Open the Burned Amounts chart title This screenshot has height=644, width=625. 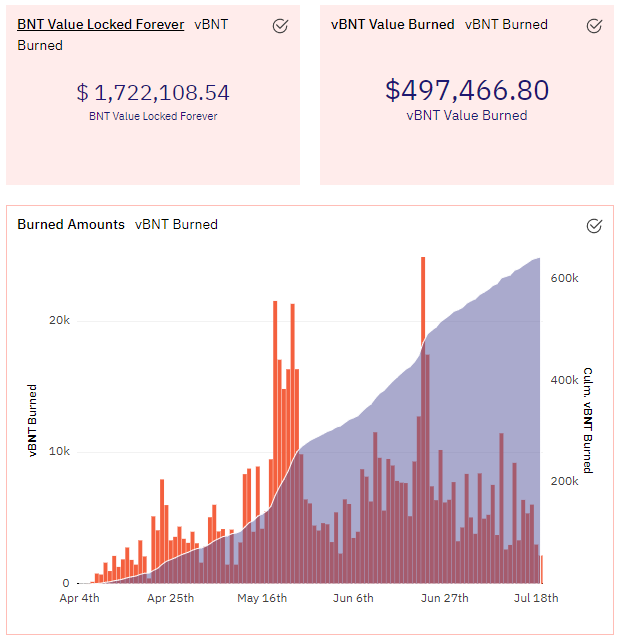point(71,224)
